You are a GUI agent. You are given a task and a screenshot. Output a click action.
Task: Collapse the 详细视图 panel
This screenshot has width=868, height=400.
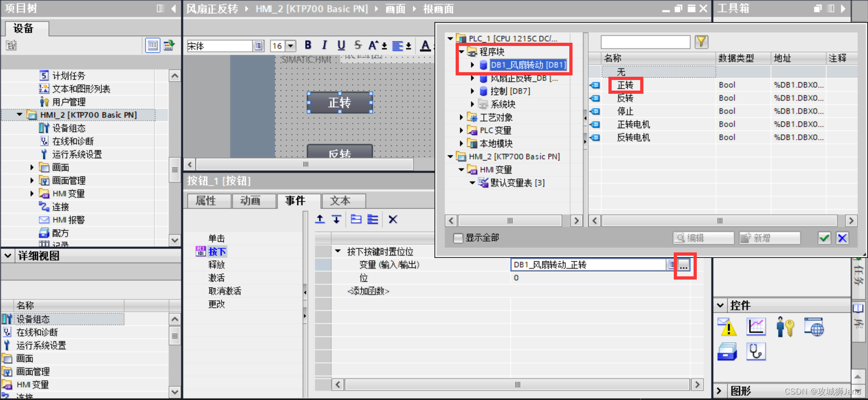(x=7, y=256)
